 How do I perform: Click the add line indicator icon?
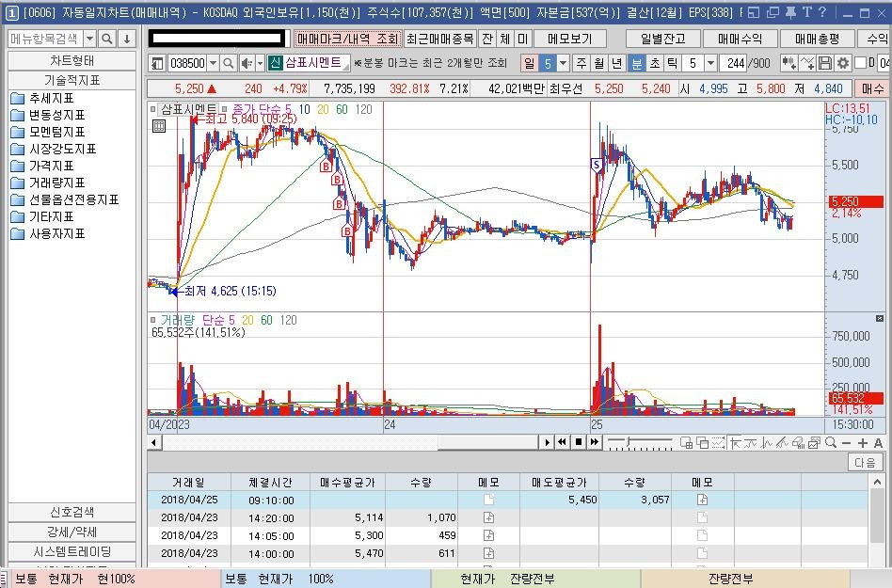pos(806,62)
